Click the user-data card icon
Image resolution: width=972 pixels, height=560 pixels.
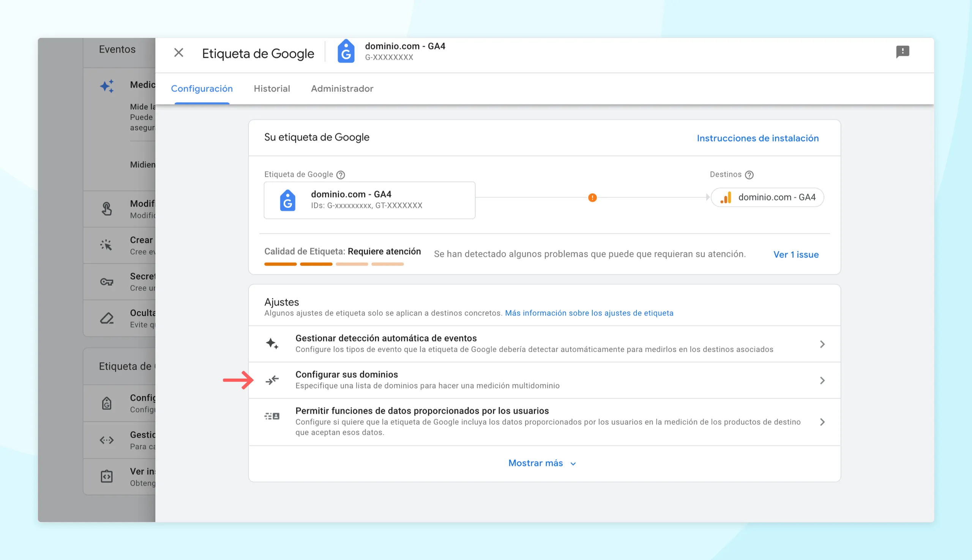(x=272, y=416)
